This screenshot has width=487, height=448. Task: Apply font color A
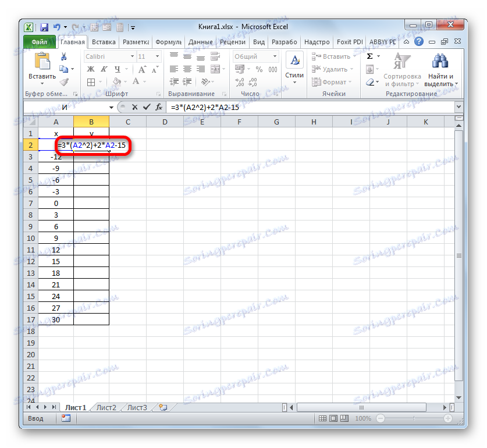(x=136, y=81)
